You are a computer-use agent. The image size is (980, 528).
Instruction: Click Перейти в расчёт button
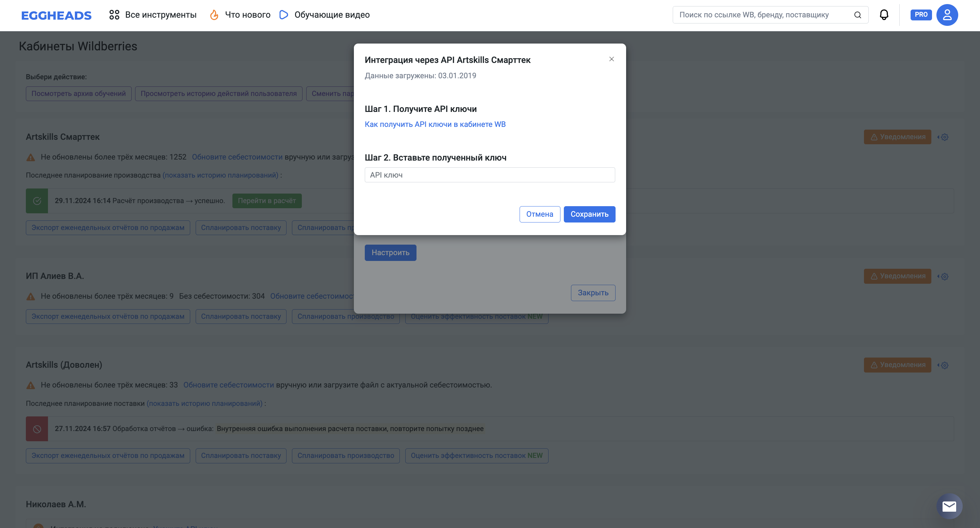pos(267,201)
